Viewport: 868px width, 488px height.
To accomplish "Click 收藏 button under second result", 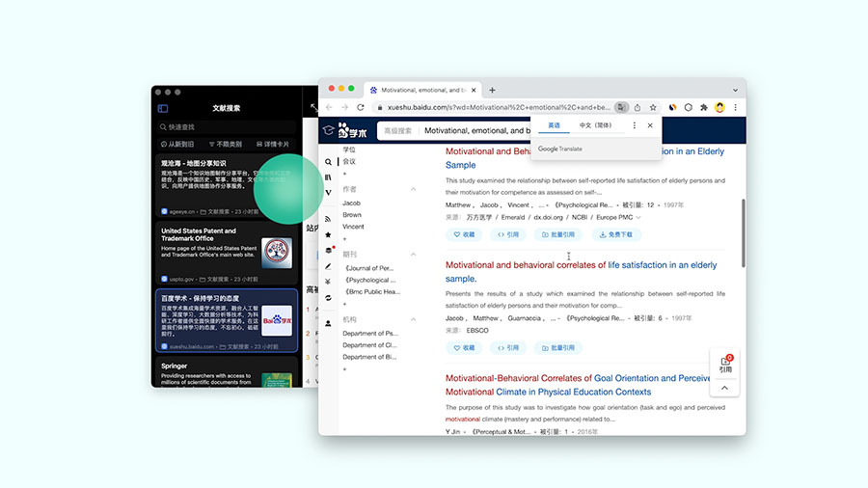I will tap(464, 347).
